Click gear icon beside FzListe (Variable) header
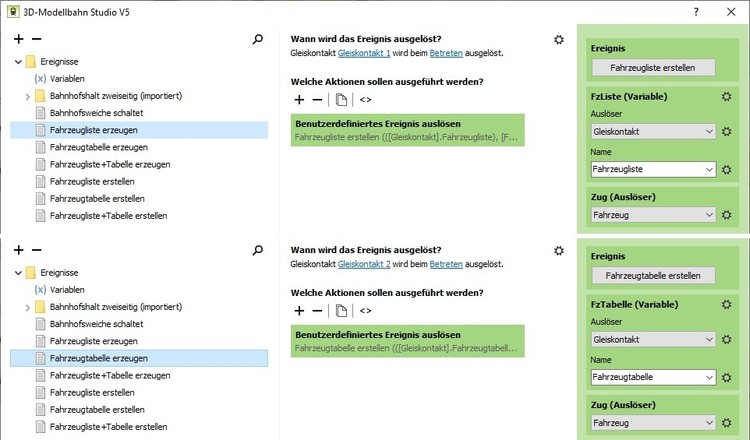 [727, 97]
